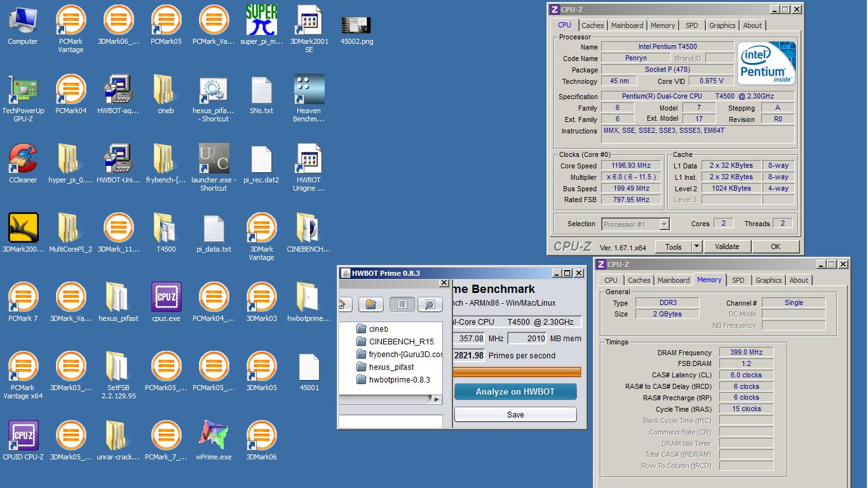Image resolution: width=868 pixels, height=488 pixels.
Task: Open pi_data.txt text file
Action: click(214, 233)
